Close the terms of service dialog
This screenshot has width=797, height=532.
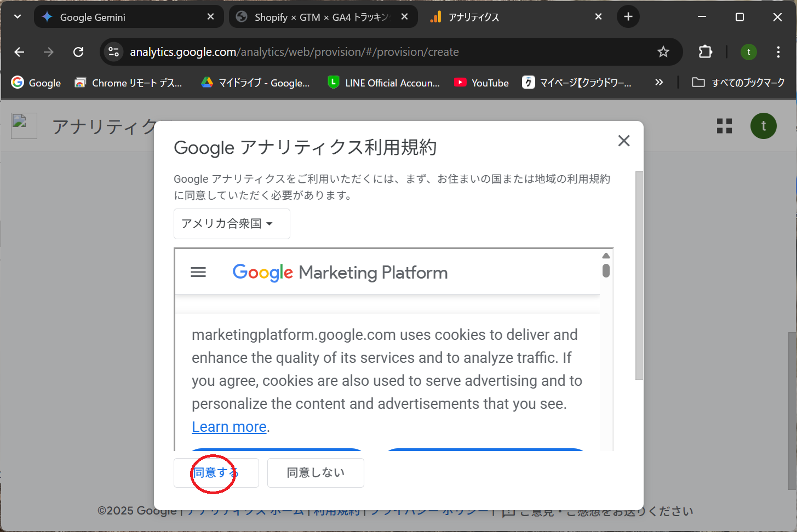click(624, 141)
